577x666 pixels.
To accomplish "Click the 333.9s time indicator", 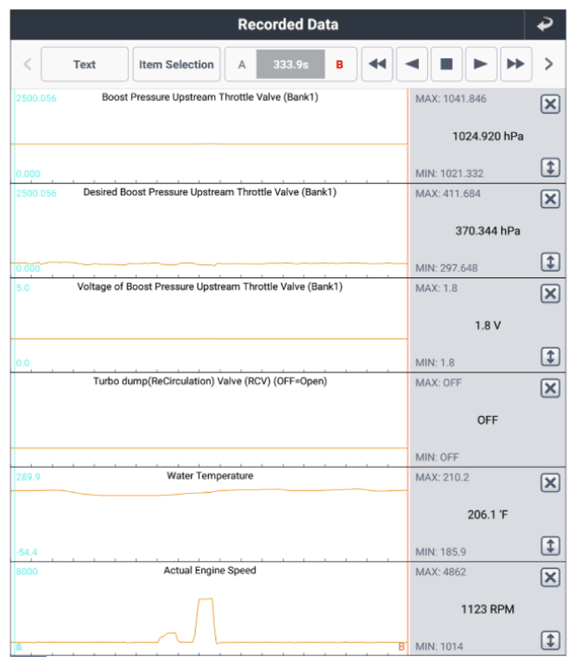I will (291, 65).
